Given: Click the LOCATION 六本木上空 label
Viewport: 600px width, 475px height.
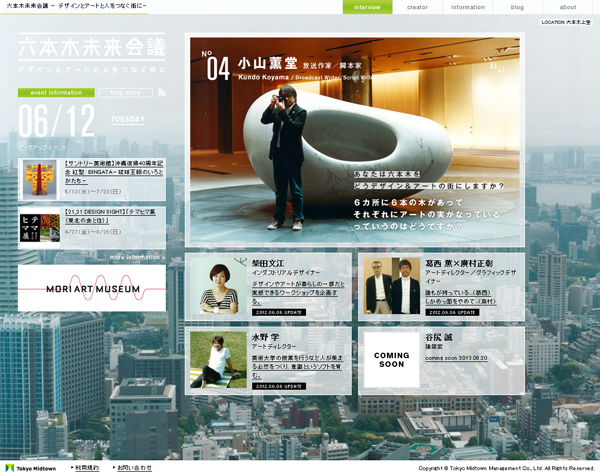Looking at the screenshot, I should tap(566, 22).
